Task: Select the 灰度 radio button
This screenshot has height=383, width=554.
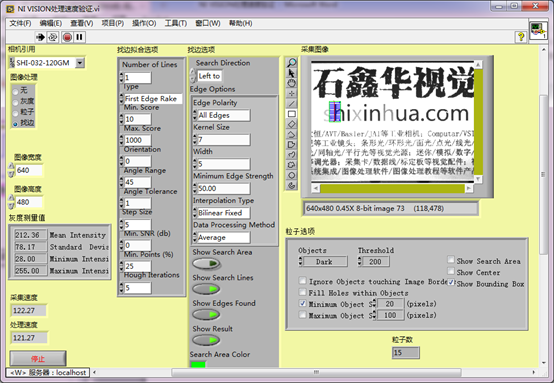Action: pyautogui.click(x=15, y=102)
